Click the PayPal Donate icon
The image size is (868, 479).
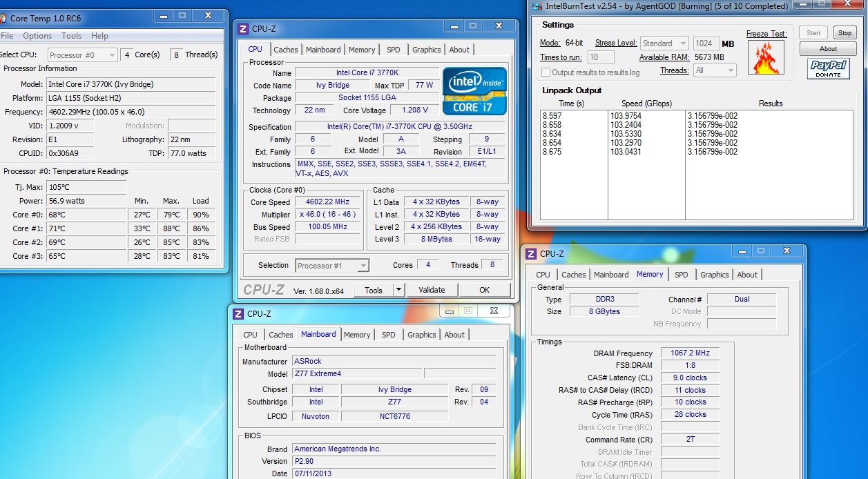(828, 68)
